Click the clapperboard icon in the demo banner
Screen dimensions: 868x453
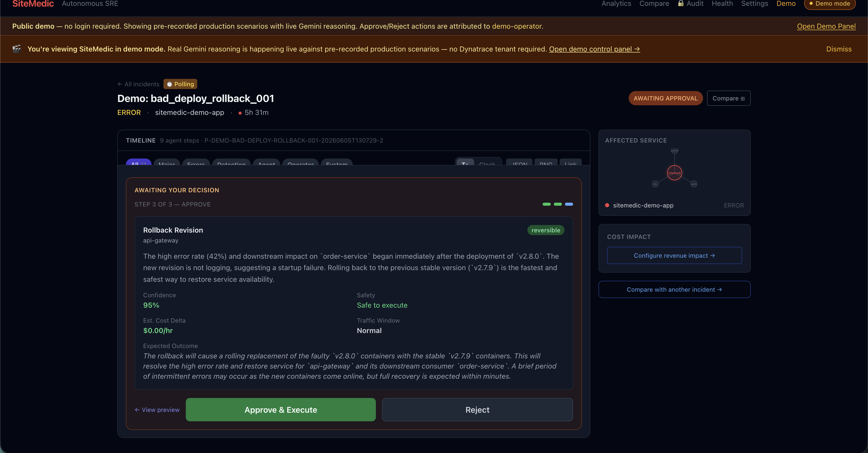16,49
